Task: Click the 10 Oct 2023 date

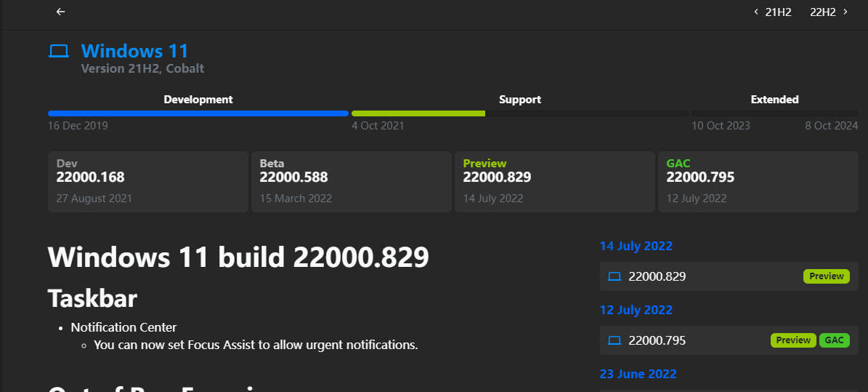Action: (721, 126)
